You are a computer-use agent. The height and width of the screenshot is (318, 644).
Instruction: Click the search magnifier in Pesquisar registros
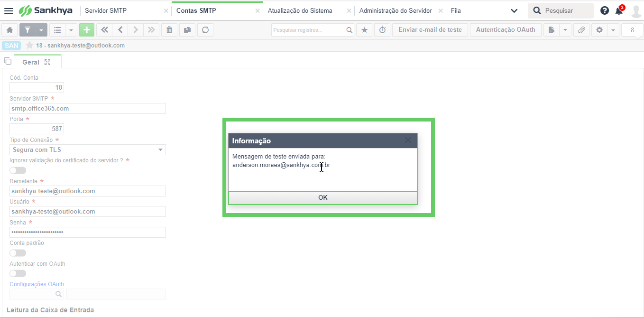(350, 30)
